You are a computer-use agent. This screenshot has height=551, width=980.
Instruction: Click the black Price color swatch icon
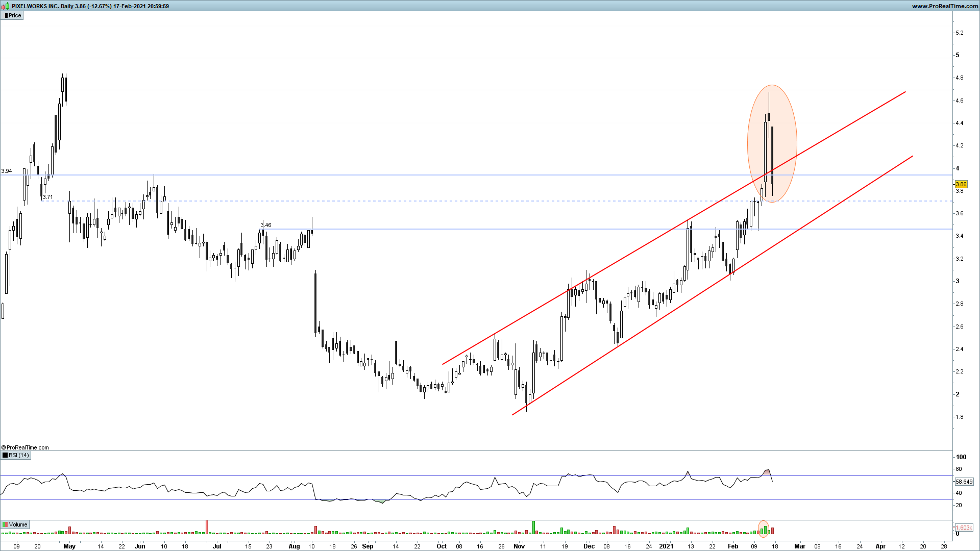(x=6, y=15)
